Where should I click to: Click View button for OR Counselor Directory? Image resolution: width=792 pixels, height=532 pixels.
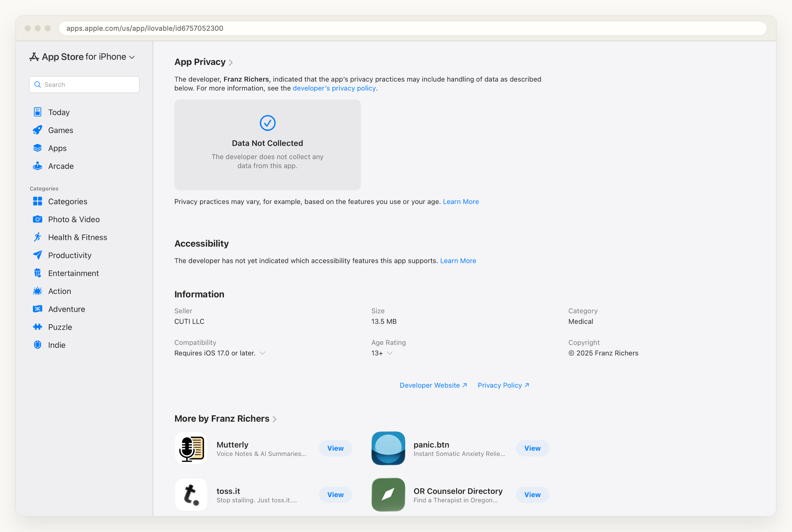point(532,495)
